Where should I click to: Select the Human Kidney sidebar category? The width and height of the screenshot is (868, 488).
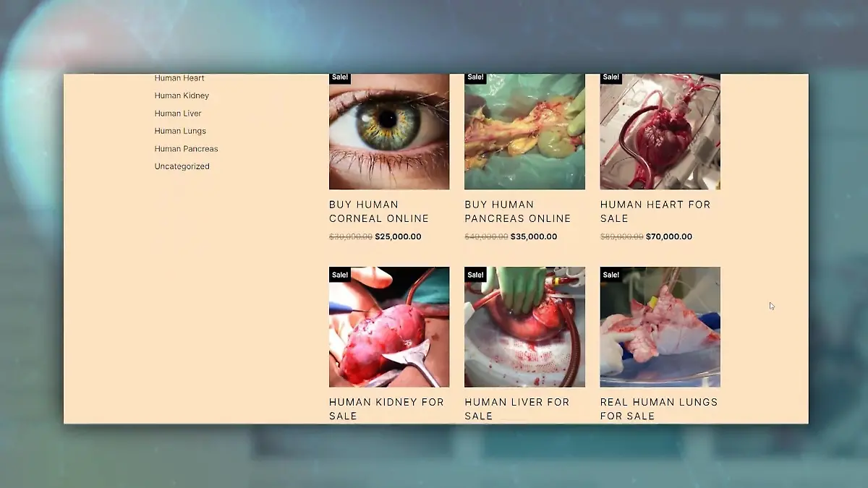(x=182, y=95)
